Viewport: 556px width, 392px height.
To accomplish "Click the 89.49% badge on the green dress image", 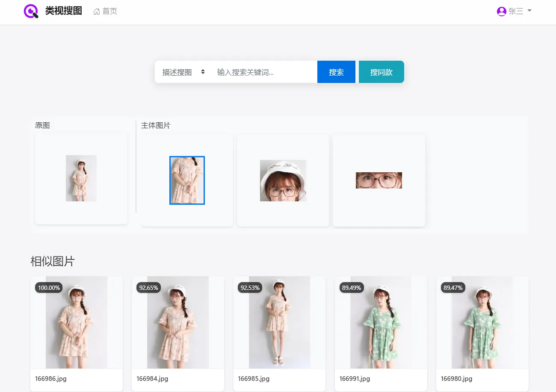I will point(351,288).
